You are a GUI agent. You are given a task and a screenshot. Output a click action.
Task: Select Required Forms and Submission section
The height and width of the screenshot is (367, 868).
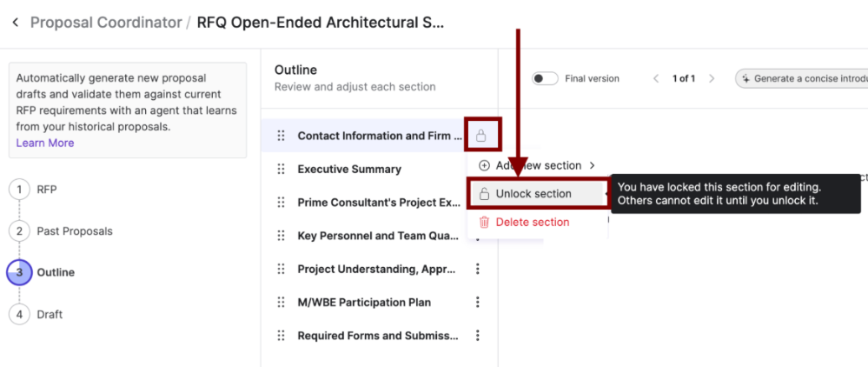(378, 336)
